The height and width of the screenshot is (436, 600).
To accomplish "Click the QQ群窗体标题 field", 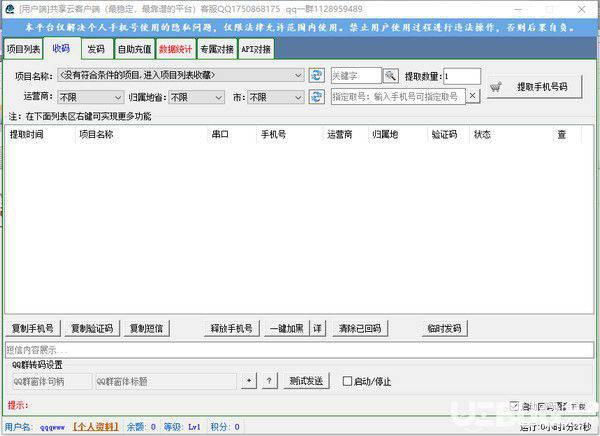I will point(166,381).
